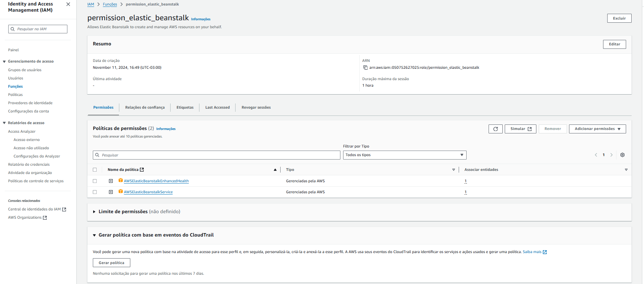Sort the Associar entidades column arrow
Image resolution: width=644 pixels, height=284 pixels.
tap(626, 170)
